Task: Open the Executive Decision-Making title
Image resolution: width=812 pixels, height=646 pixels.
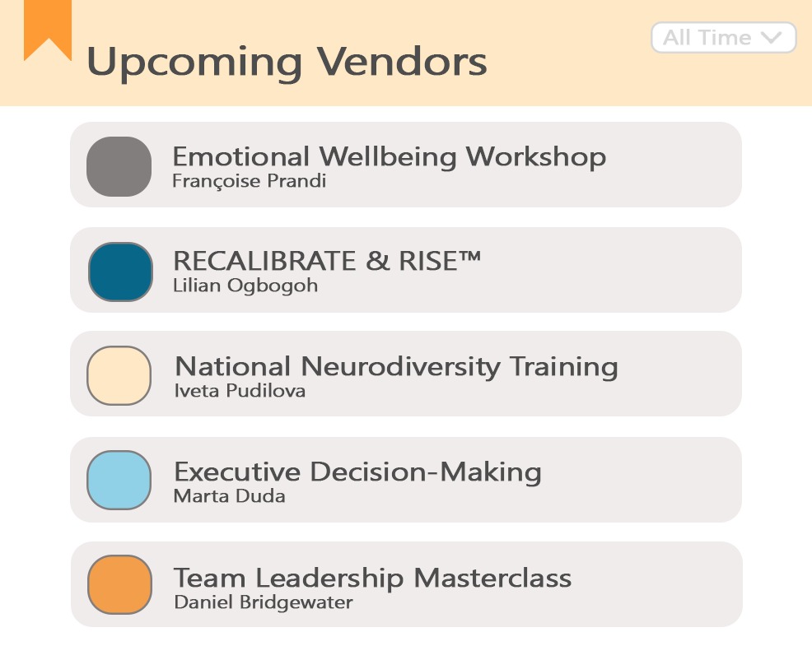Action: (x=357, y=472)
